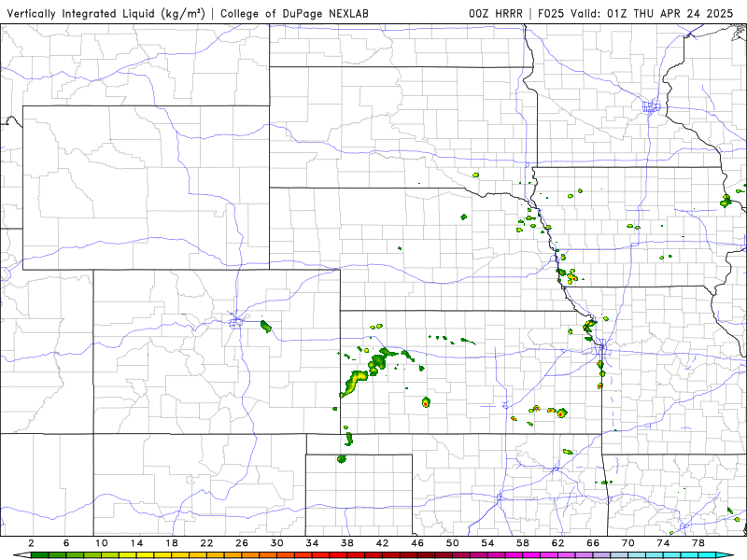Click the legend value "70"
This screenshot has height=560, width=747.
627,543
